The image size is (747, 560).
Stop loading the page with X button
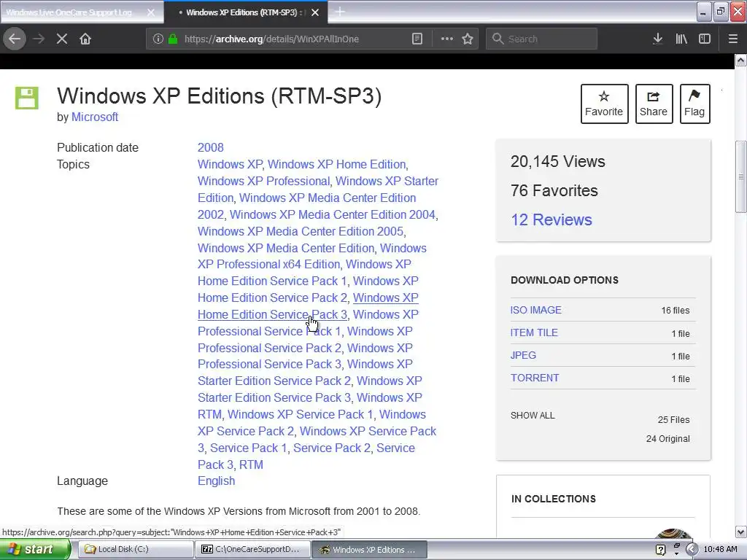(x=62, y=39)
